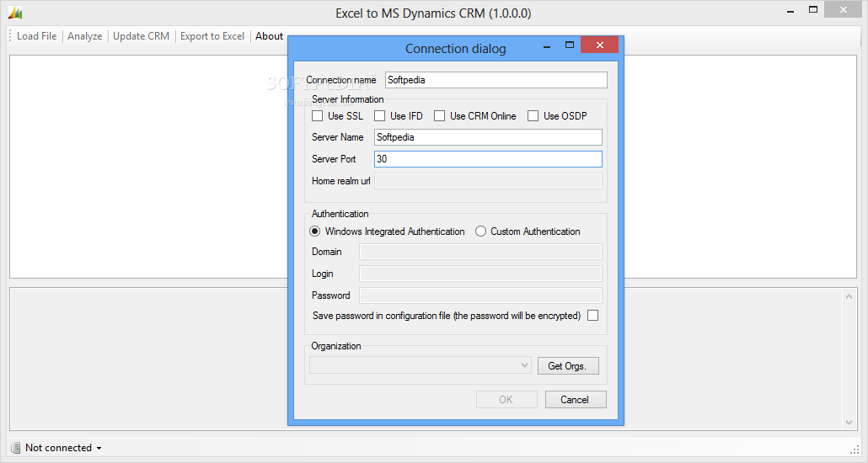This screenshot has width=868, height=463.
Task: Open the About menu item
Action: pyautogui.click(x=269, y=36)
